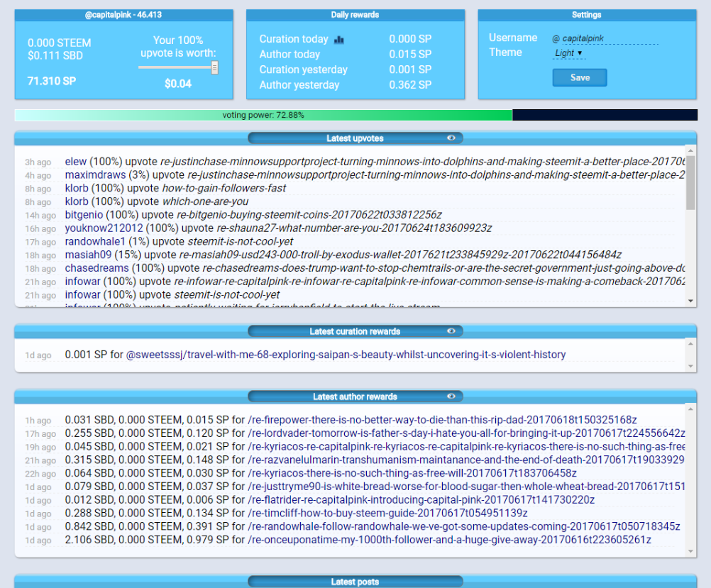Click the Author today 0.015 SP value
The image size is (711, 588).
(410, 54)
